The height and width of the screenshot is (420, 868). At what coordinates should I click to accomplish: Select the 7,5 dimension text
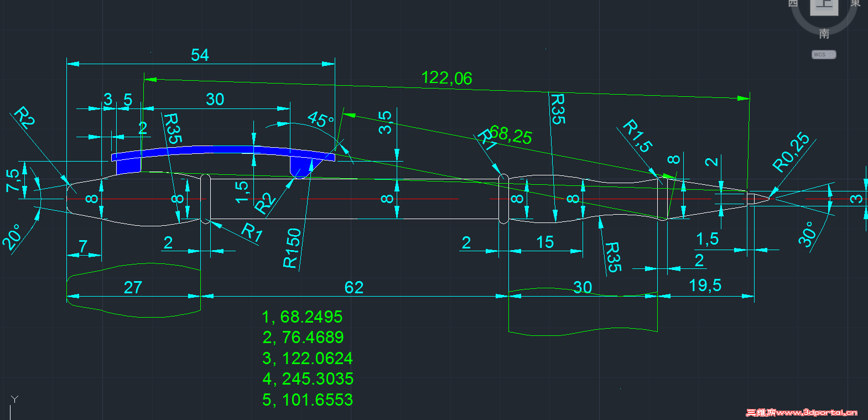(13, 180)
